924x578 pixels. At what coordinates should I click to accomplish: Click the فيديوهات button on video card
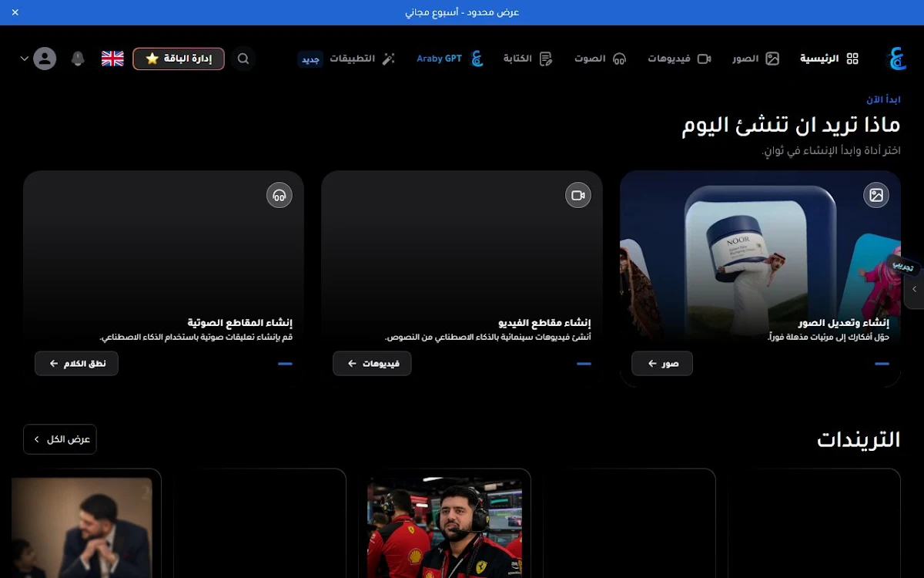[372, 364]
